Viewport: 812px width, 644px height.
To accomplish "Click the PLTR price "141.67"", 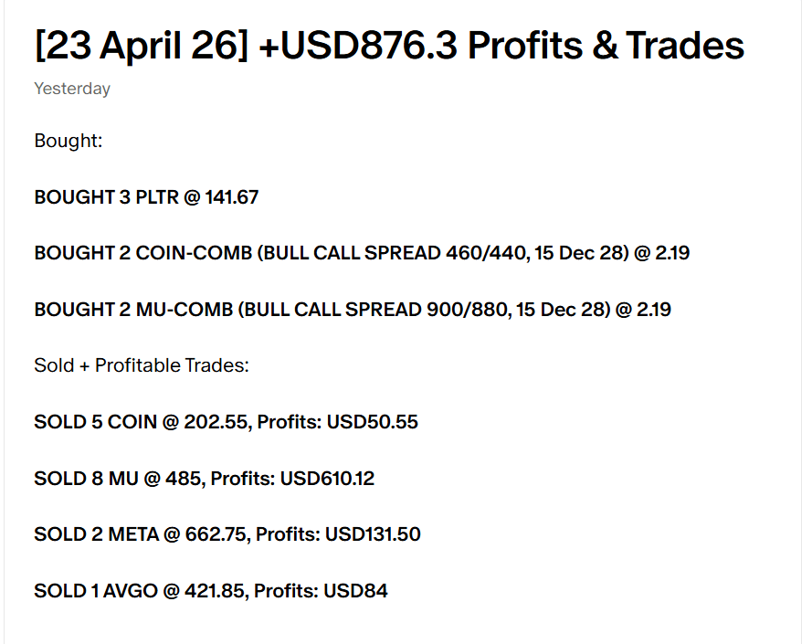I will 232,197.
